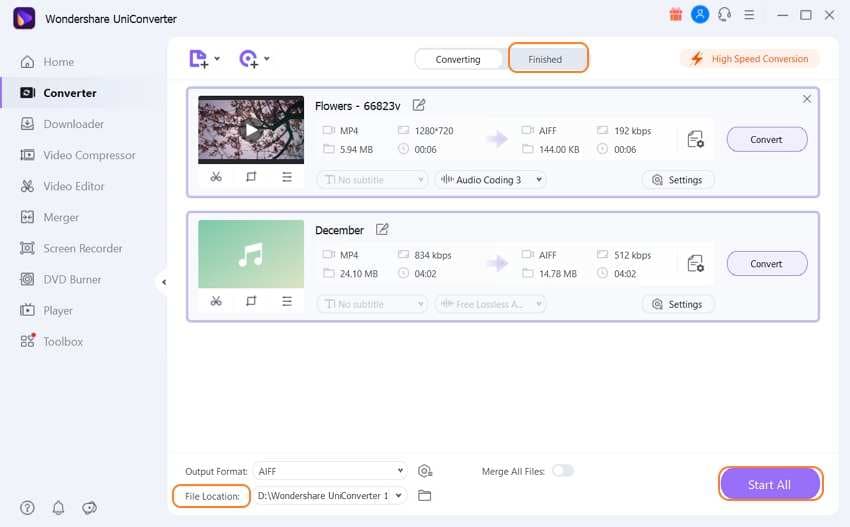The width and height of the screenshot is (850, 527).
Task: Open the Toolbox grid icon
Action: pyautogui.click(x=27, y=342)
